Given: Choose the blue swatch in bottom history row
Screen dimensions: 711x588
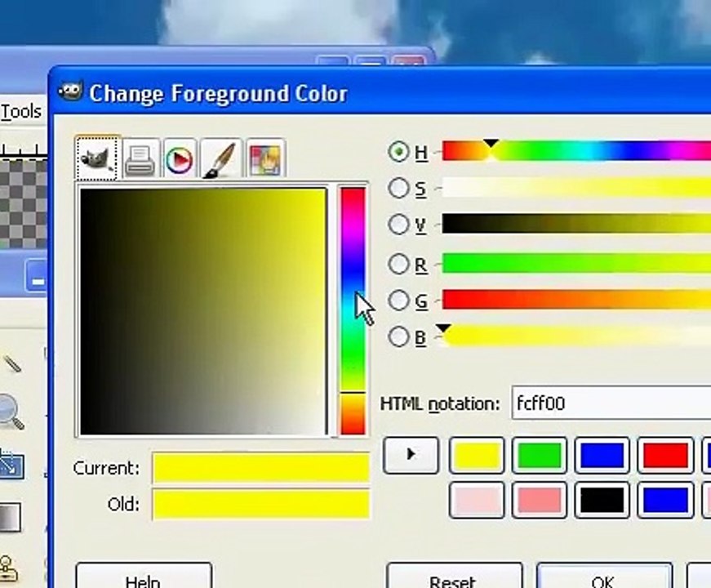Looking at the screenshot, I should coord(665,500).
